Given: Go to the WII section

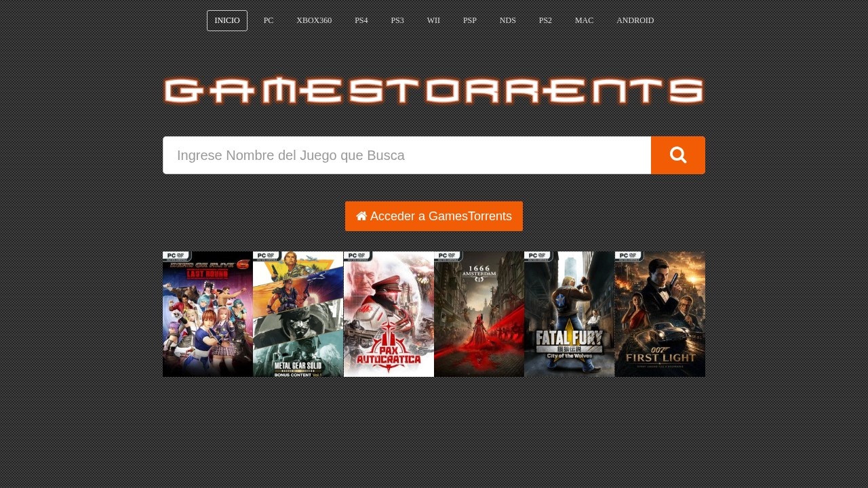Looking at the screenshot, I should pyautogui.click(x=433, y=20).
